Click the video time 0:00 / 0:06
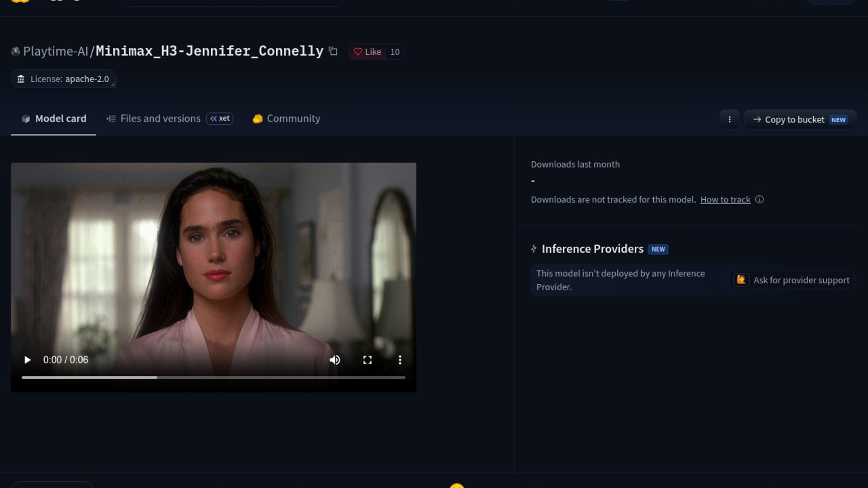The image size is (868, 488). (x=66, y=360)
